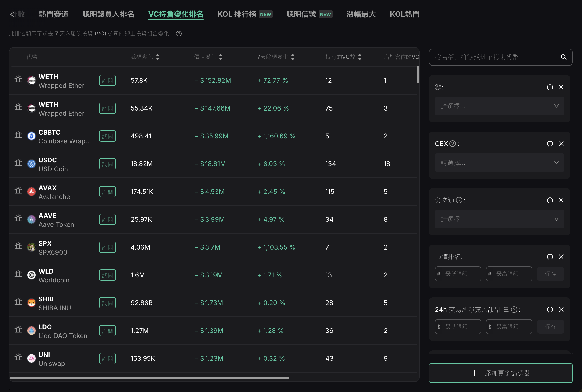This screenshot has height=392, width=582.
Task: Sort by 持有的VC數 column arrows
Action: click(x=360, y=57)
